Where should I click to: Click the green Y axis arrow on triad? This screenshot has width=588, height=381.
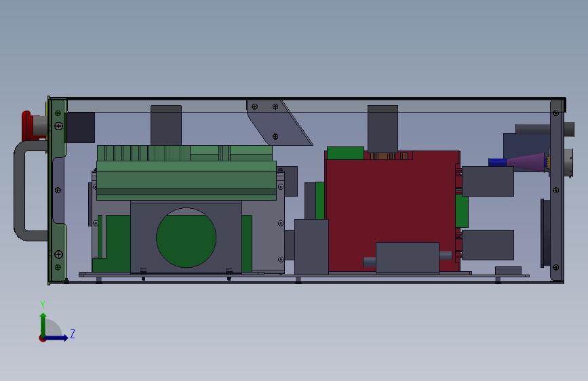(x=43, y=325)
